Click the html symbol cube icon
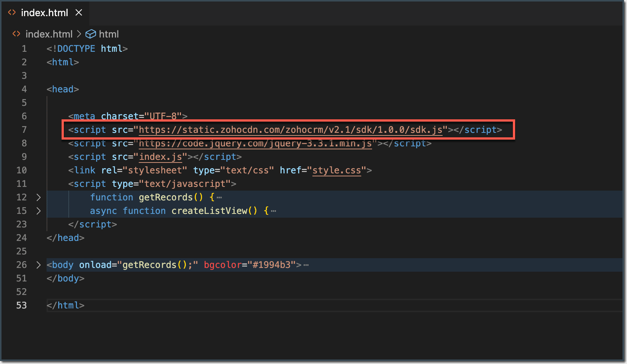The height and width of the screenshot is (364, 627). point(91,34)
